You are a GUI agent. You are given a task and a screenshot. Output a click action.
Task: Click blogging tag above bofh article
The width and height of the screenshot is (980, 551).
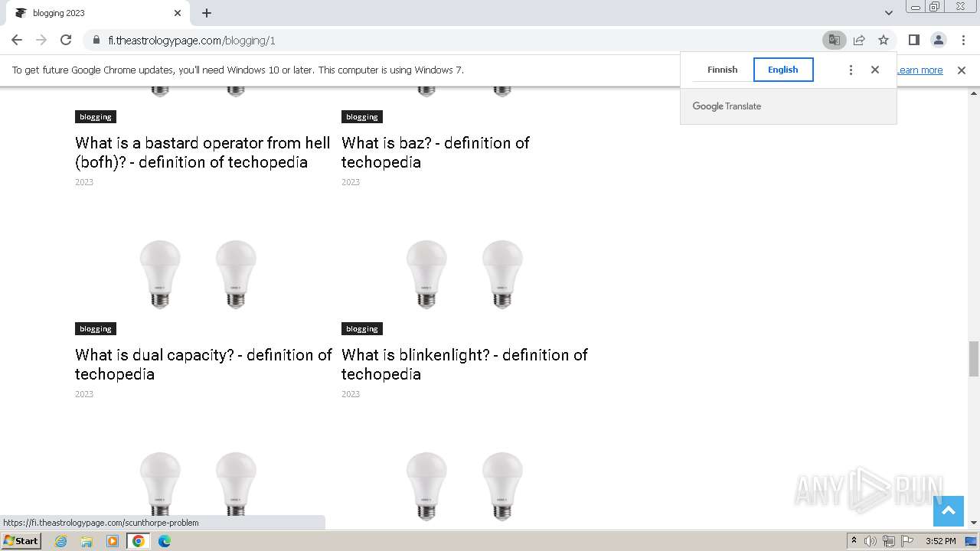click(x=96, y=117)
